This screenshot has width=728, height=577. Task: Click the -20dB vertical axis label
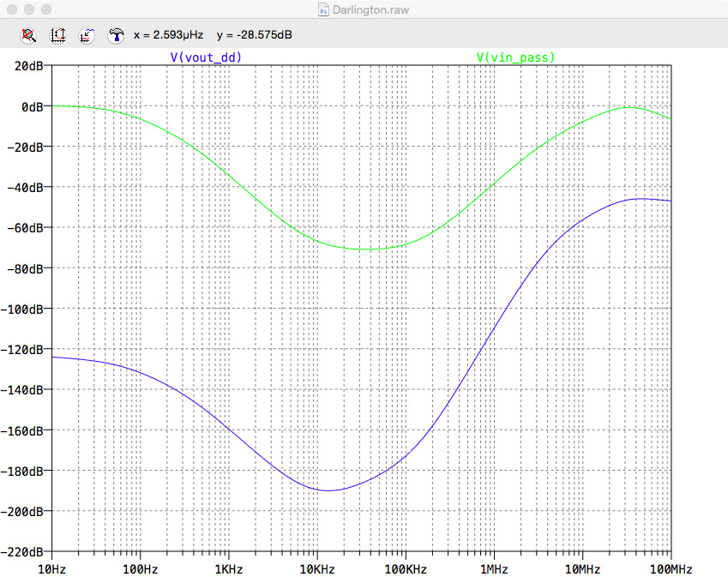tap(25, 147)
